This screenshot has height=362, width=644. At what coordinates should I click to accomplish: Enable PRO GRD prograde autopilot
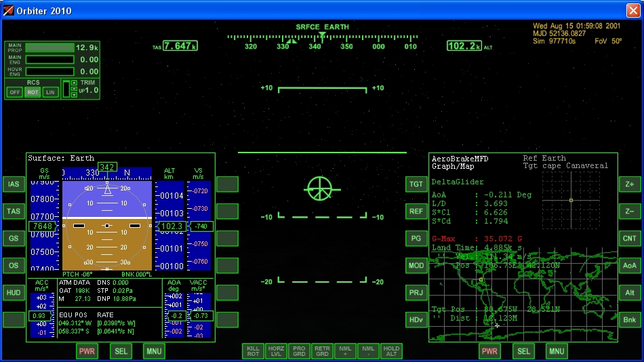click(299, 350)
